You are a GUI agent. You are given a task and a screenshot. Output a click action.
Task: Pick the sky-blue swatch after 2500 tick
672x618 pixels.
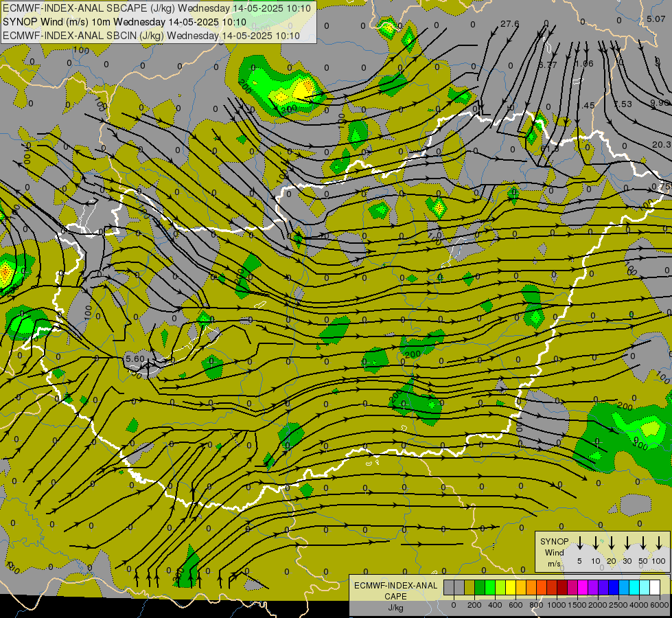pyautogui.click(x=623, y=588)
